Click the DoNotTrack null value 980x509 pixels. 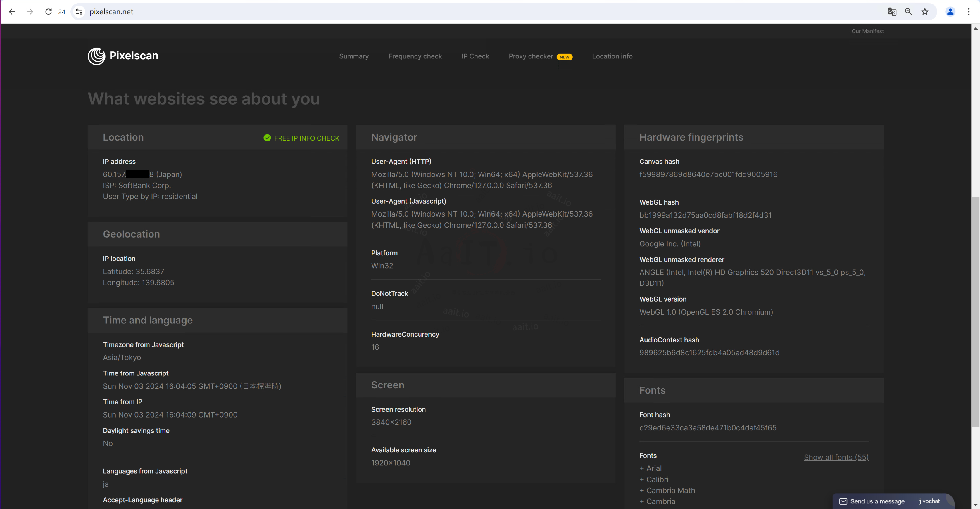pyautogui.click(x=377, y=307)
